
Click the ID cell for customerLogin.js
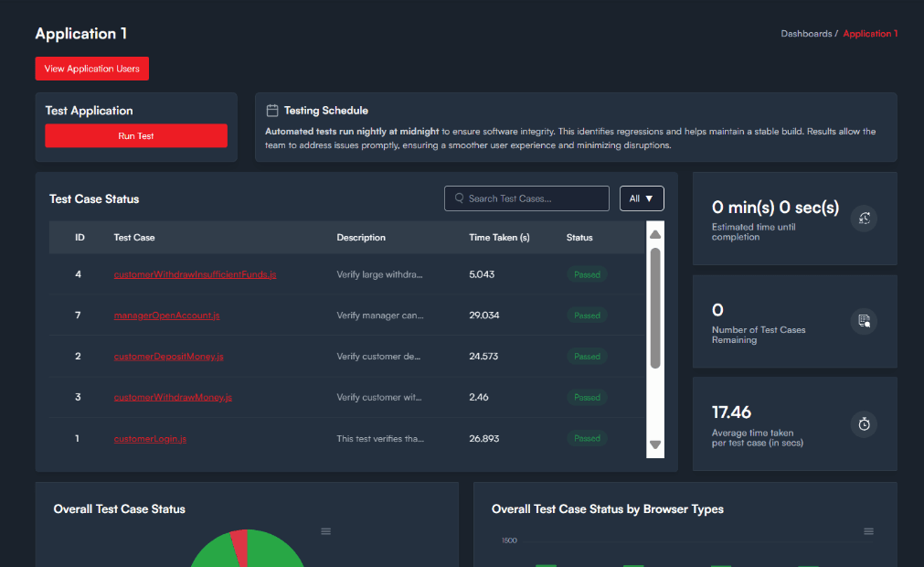77,439
